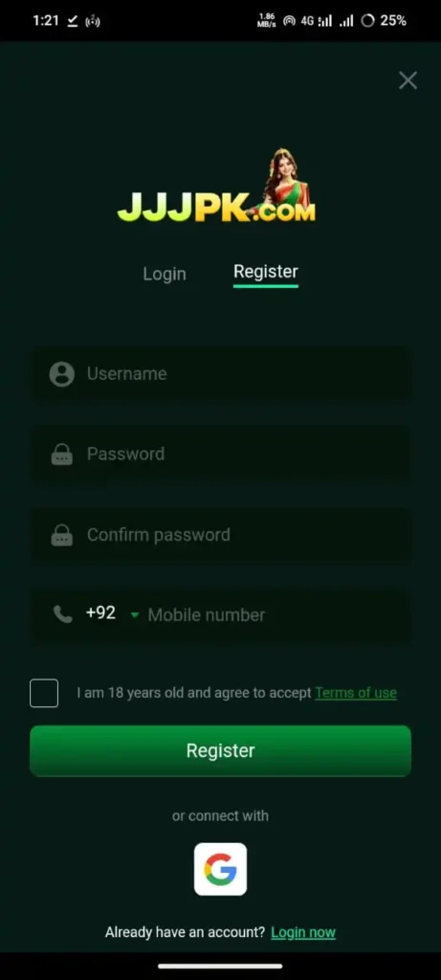Check the 18 years old agreement box

click(x=44, y=693)
